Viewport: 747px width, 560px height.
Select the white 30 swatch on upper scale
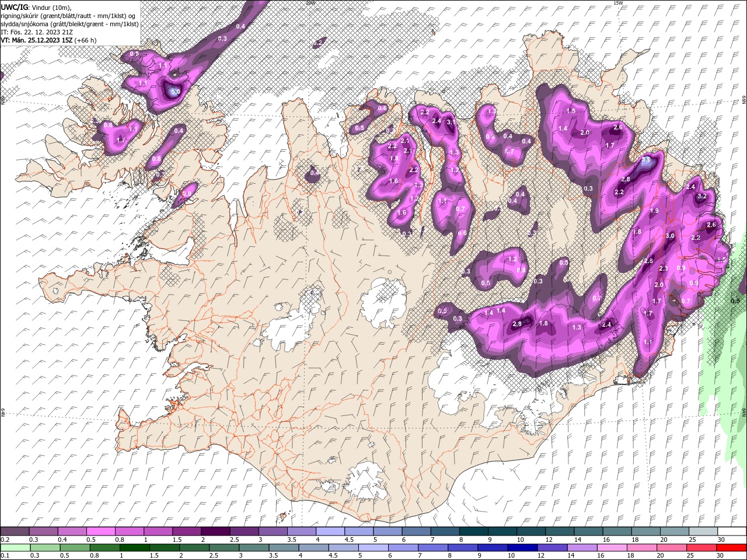point(732,531)
